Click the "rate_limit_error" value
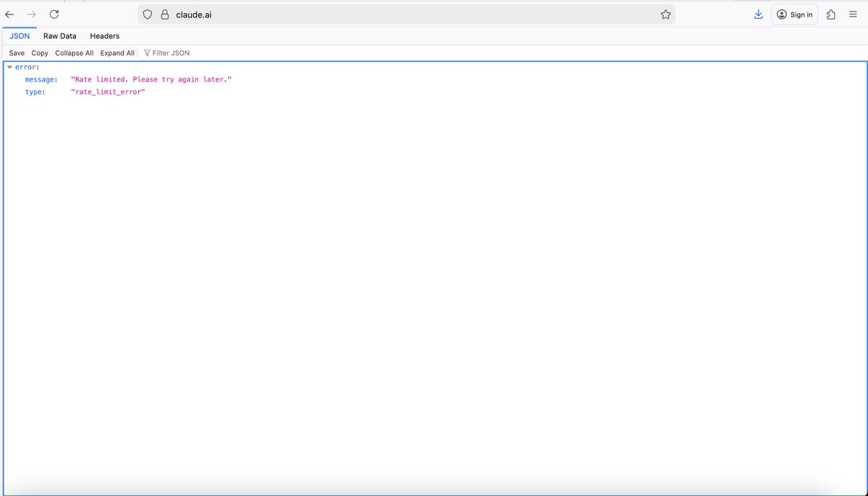The width and height of the screenshot is (868, 496). click(x=108, y=93)
